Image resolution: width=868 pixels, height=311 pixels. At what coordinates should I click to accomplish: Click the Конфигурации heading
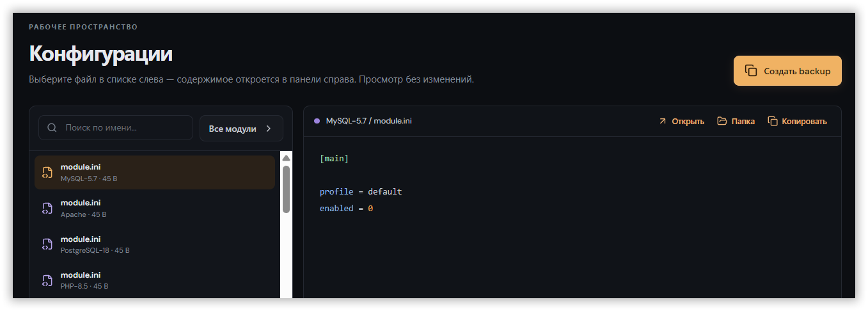pos(100,53)
